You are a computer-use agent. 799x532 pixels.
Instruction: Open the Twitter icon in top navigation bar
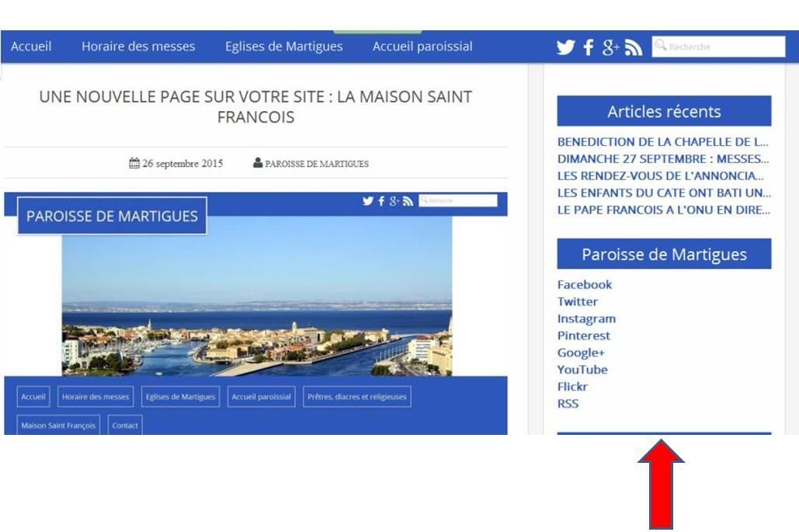565,47
